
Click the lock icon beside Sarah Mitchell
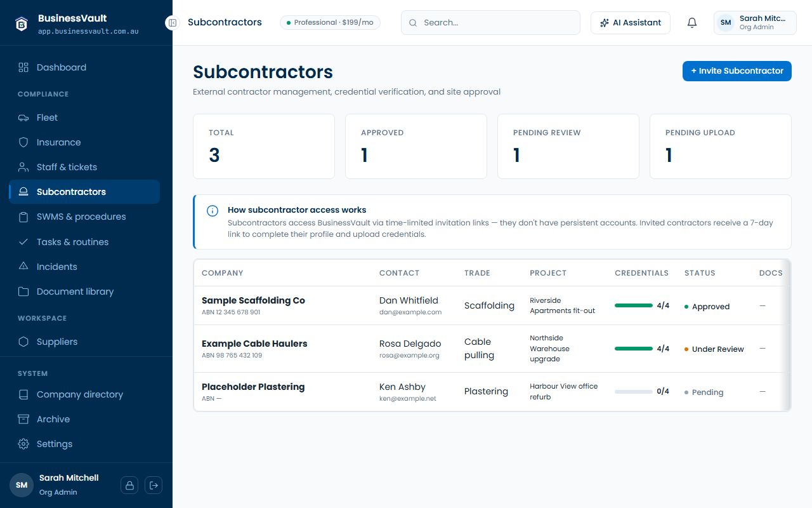129,485
